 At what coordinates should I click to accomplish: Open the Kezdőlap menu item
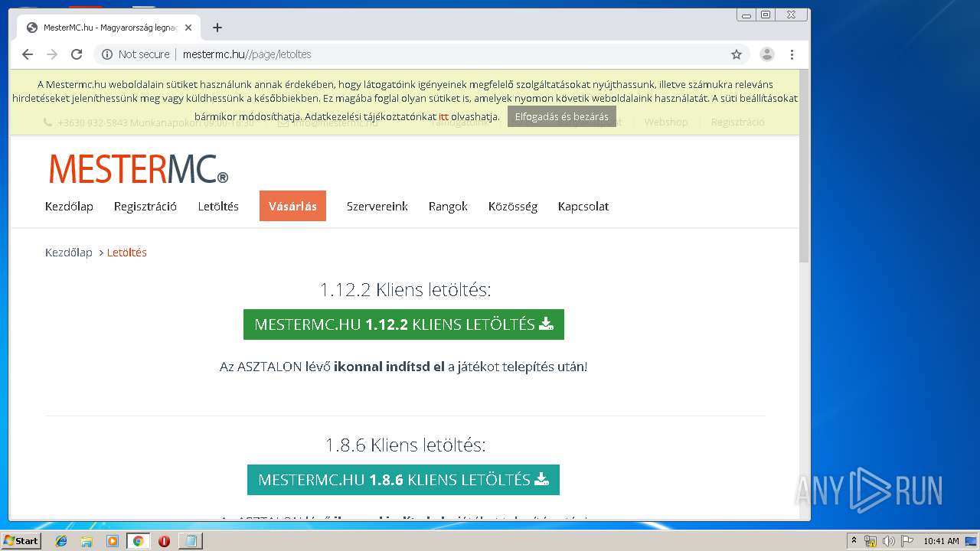click(69, 207)
